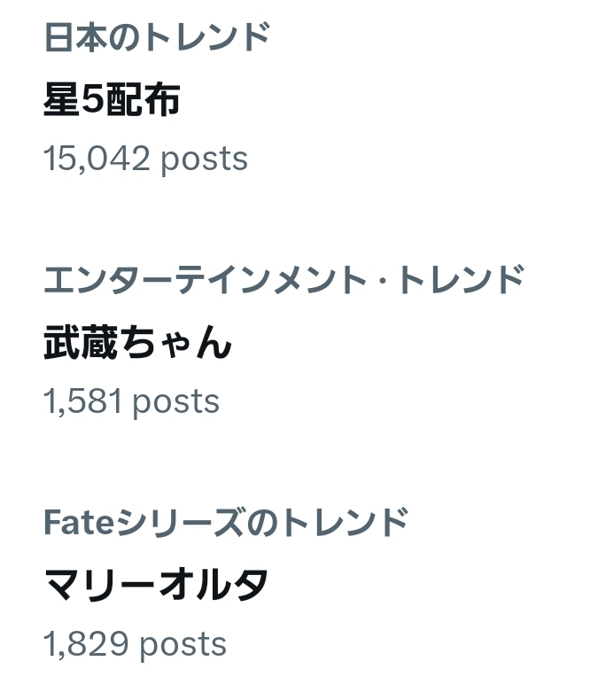Click the 1,581 number under 武蔵ちゃん

pyautogui.click(x=82, y=401)
